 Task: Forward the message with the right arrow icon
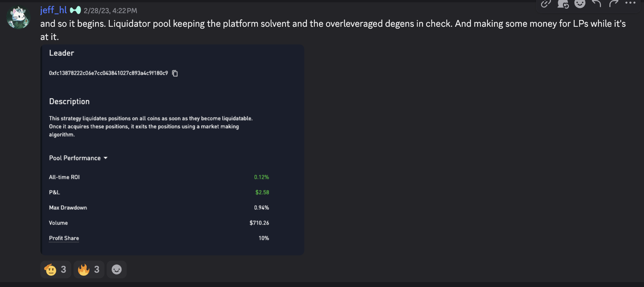(613, 4)
